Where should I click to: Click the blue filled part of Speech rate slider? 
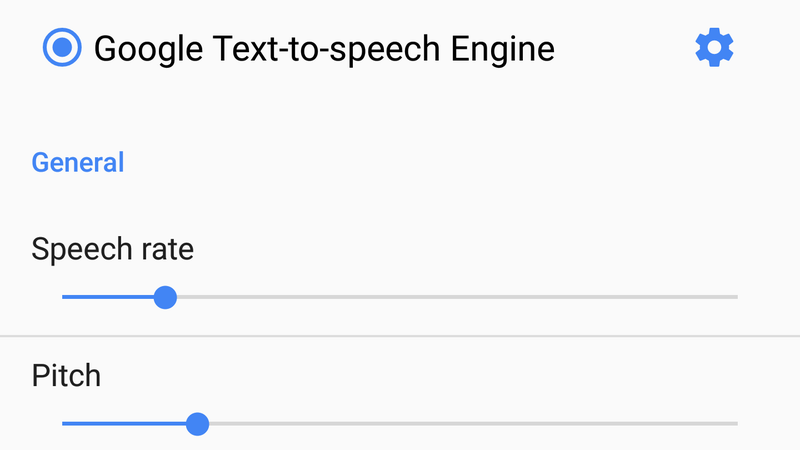(x=108, y=297)
